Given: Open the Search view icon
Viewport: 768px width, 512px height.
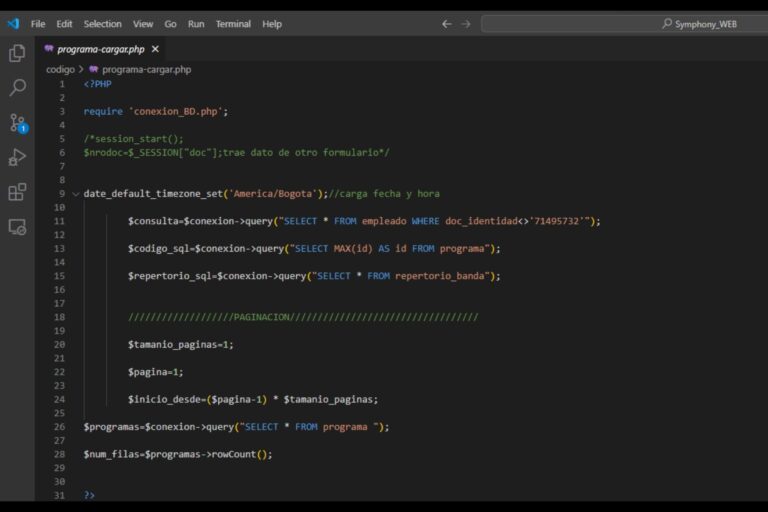Looking at the screenshot, I should (17, 88).
